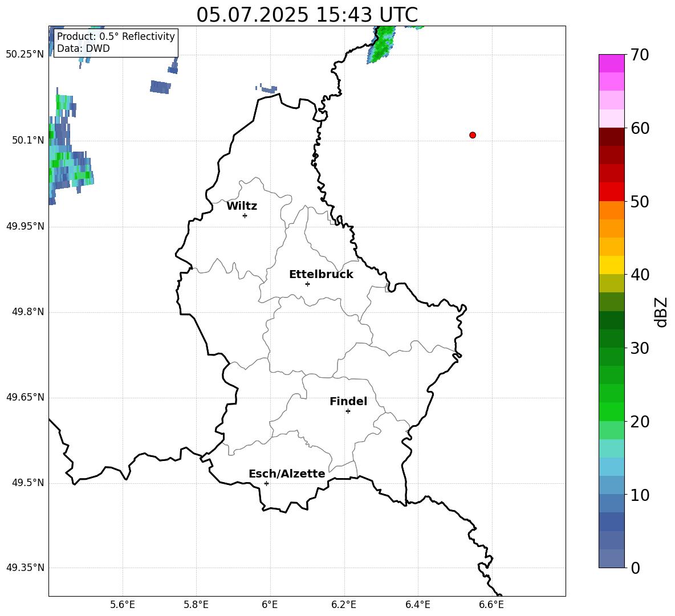Click the 'Data: DWD' legend text
Screen dimensions: 675x616
[x=83, y=48]
